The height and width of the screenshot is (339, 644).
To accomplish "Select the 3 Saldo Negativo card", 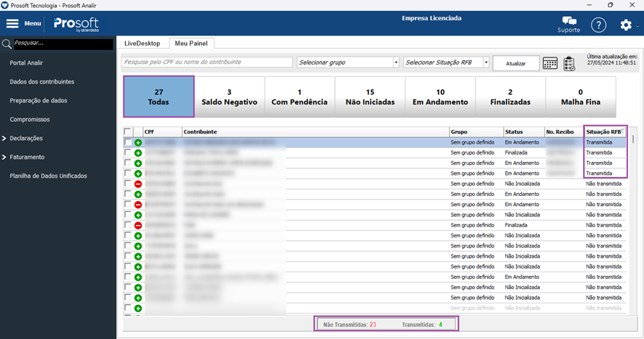I will (229, 97).
